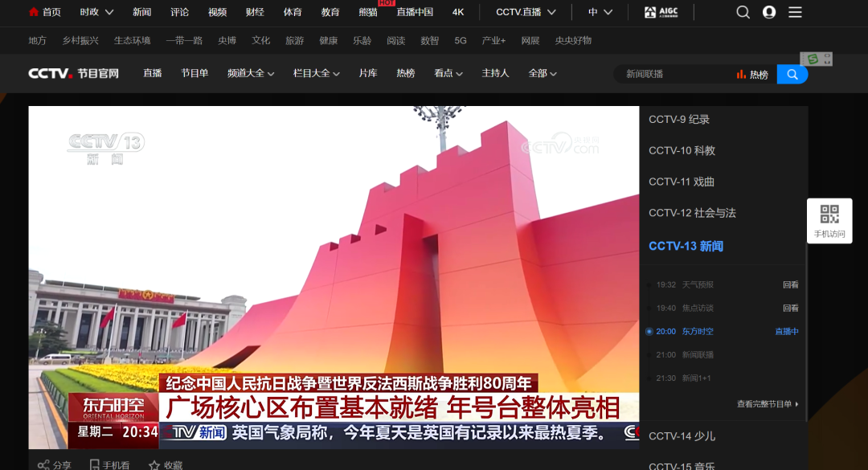Viewport: 868px width, 470px height.
Task: Expand the 中 language dropdown
Action: coord(598,12)
